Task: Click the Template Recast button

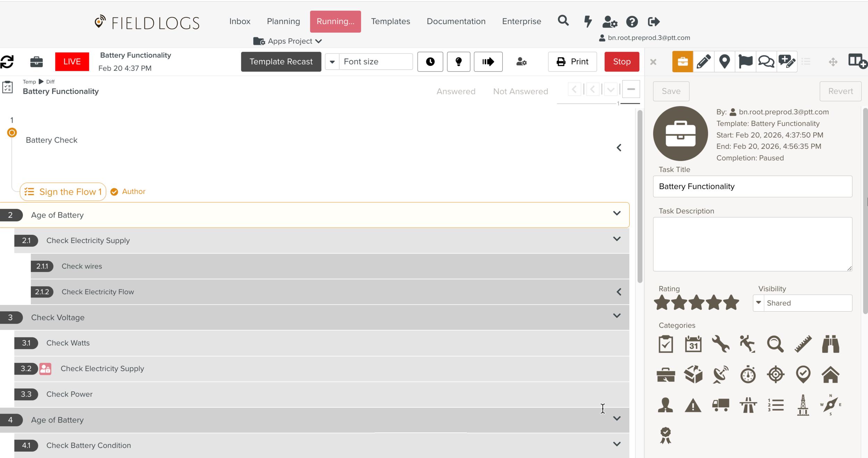Action: click(281, 62)
